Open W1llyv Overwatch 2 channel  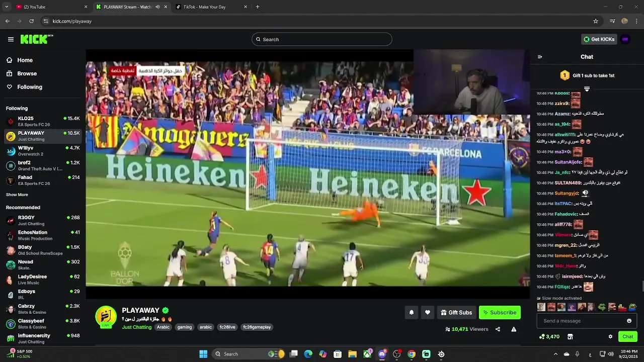[x=43, y=151]
